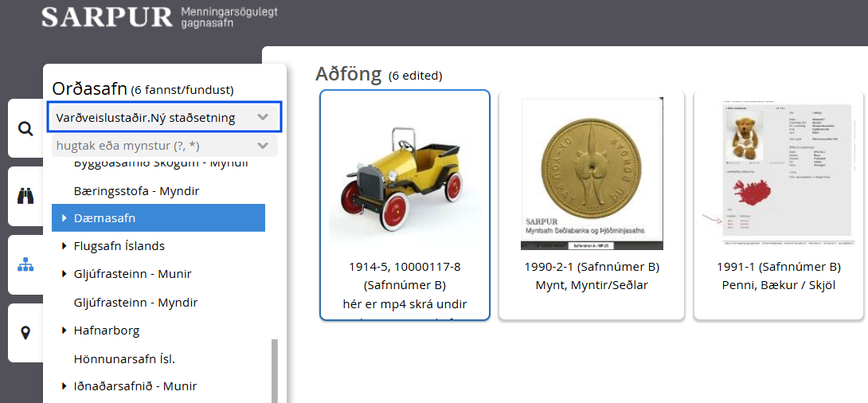Click the Orðasafn panel heading
868x403 pixels.
[90, 88]
